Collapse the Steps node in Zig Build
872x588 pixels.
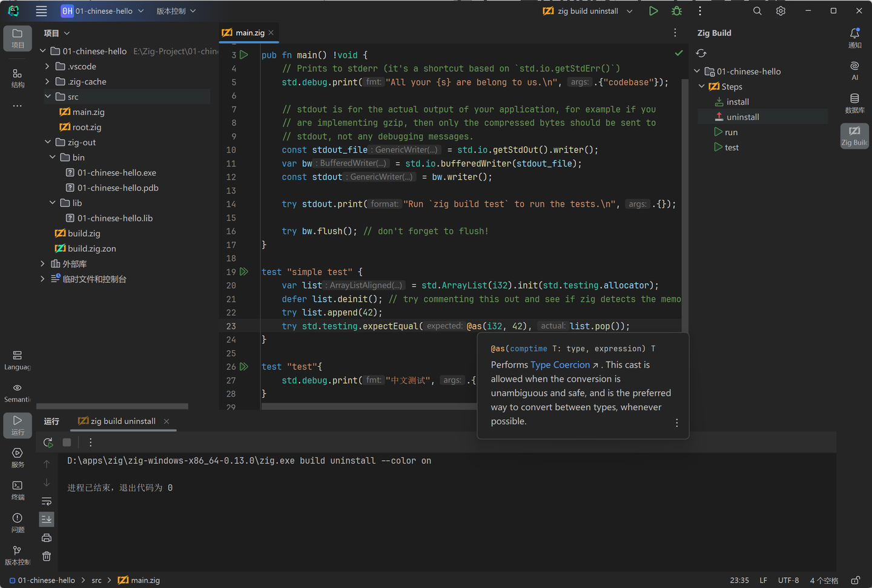[702, 87]
